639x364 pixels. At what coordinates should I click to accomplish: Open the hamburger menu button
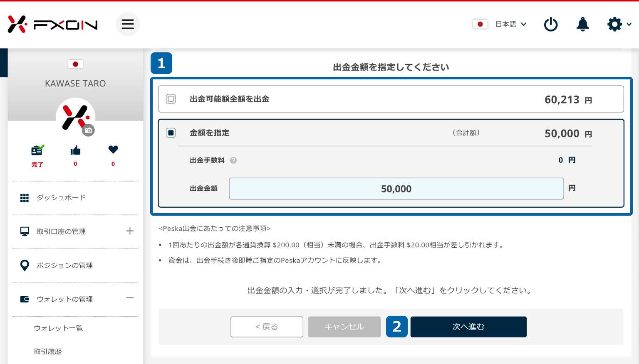(128, 24)
